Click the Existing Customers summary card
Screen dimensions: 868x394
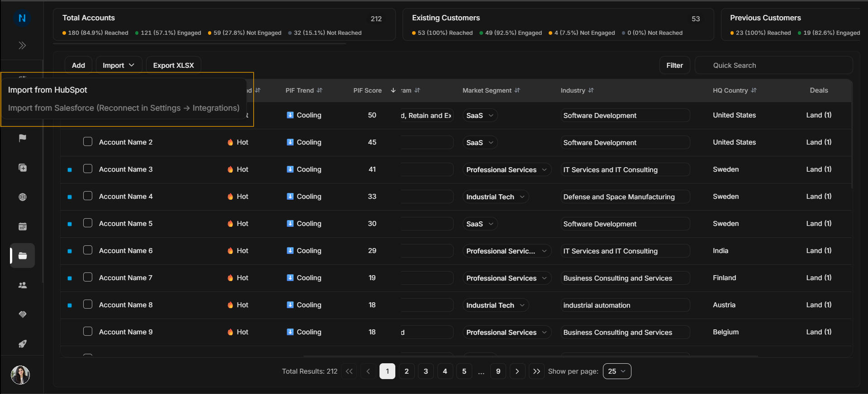558,24
